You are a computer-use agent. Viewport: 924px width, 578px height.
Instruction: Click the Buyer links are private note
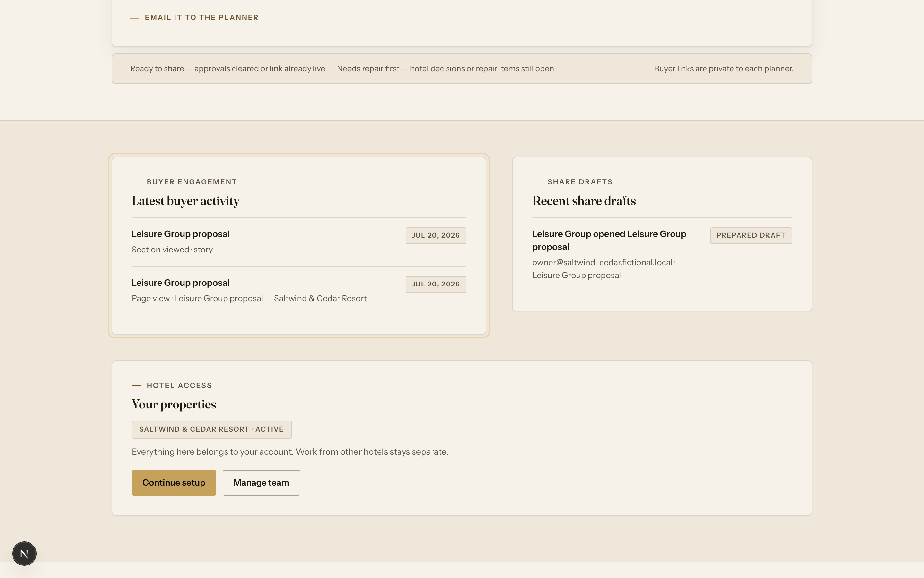coord(723,69)
